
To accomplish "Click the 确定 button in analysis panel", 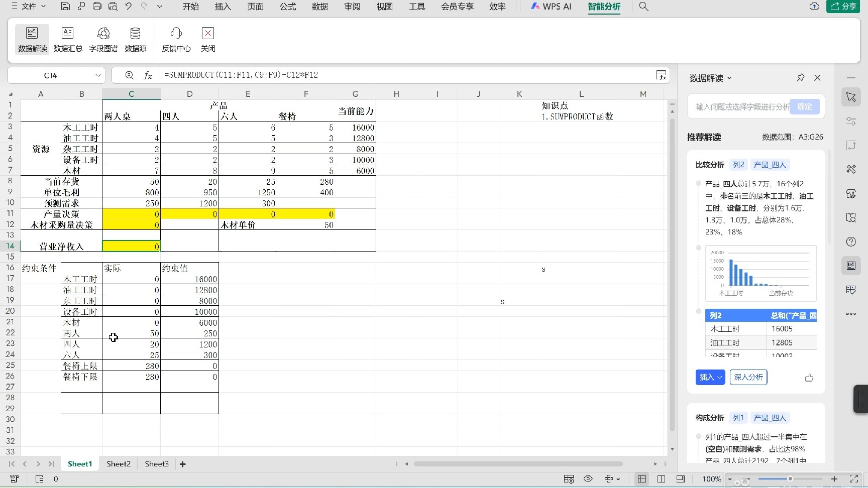I will tap(804, 106).
